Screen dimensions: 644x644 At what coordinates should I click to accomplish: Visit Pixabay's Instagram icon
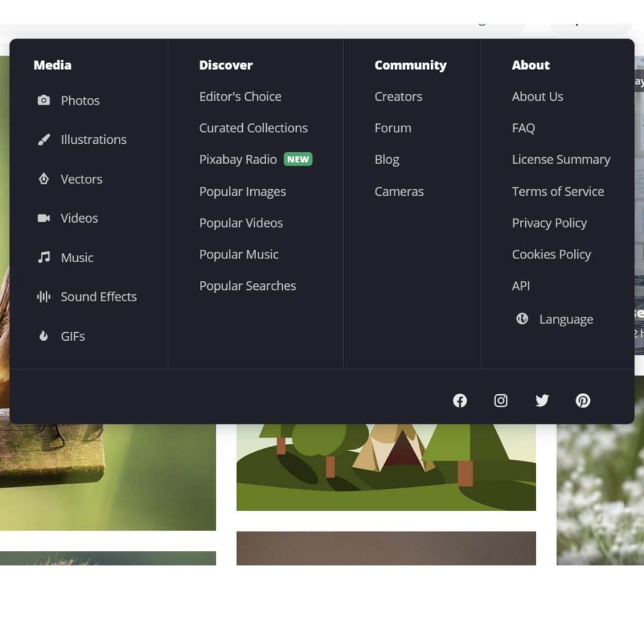click(x=501, y=401)
